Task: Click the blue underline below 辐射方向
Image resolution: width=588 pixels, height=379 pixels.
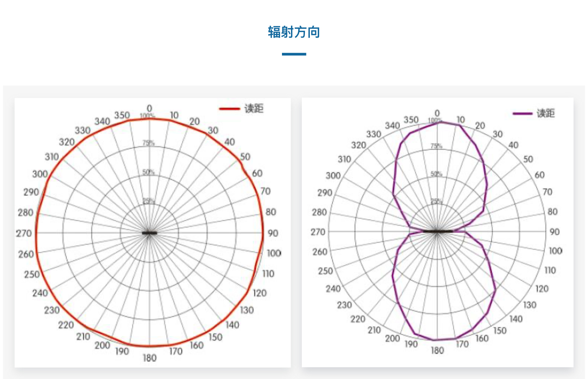Action: tap(294, 54)
